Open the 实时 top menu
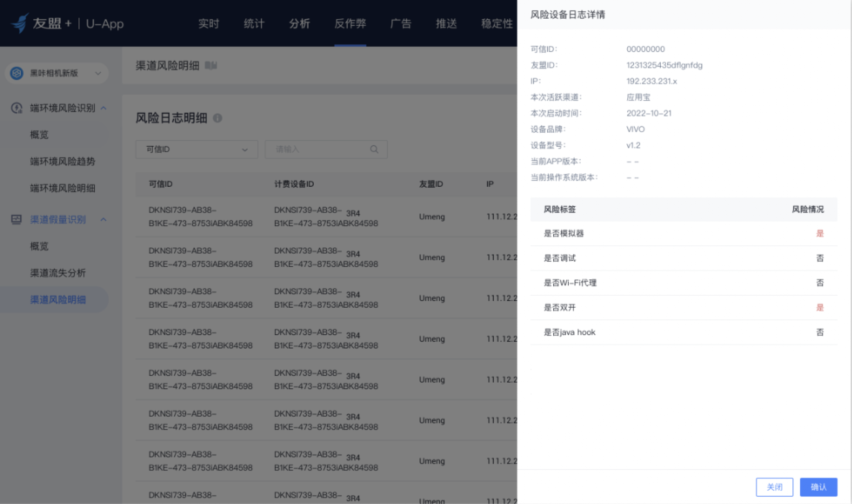 pyautogui.click(x=208, y=24)
